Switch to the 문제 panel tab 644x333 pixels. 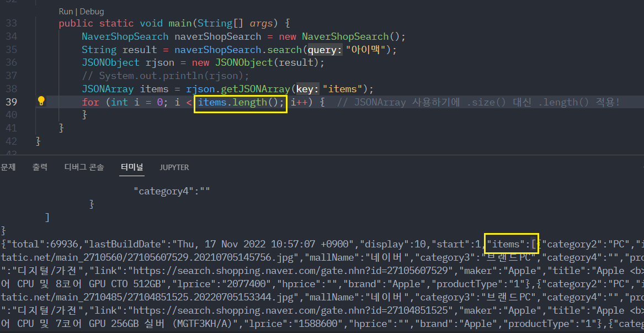click(x=8, y=167)
